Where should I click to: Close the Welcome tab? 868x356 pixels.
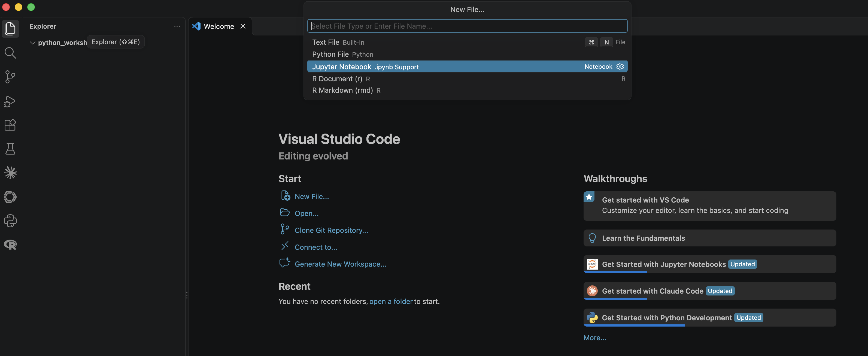click(243, 26)
